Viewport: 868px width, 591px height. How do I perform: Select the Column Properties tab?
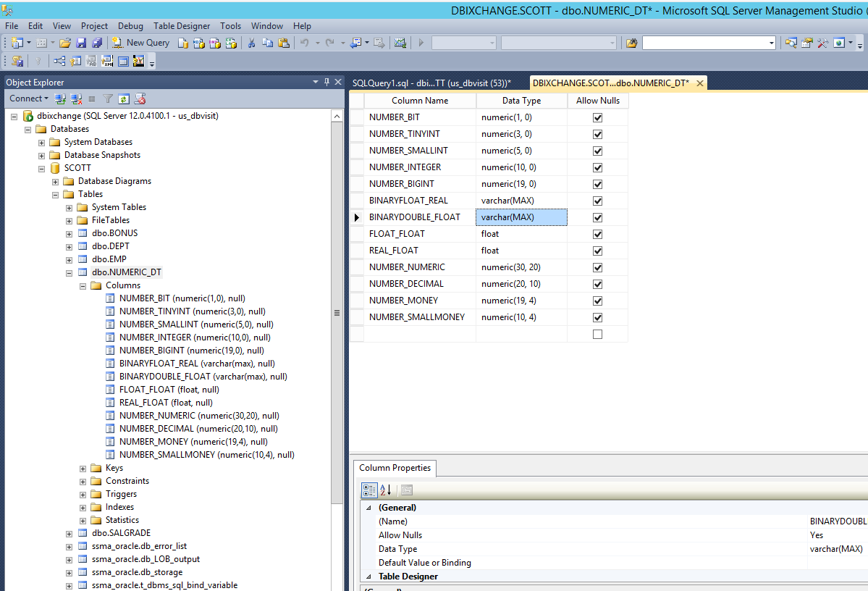click(395, 468)
